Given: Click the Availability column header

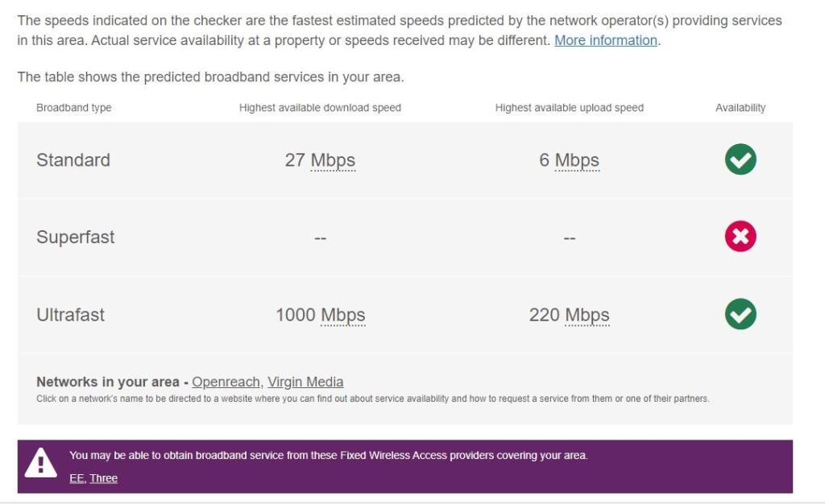Looking at the screenshot, I should point(740,108).
